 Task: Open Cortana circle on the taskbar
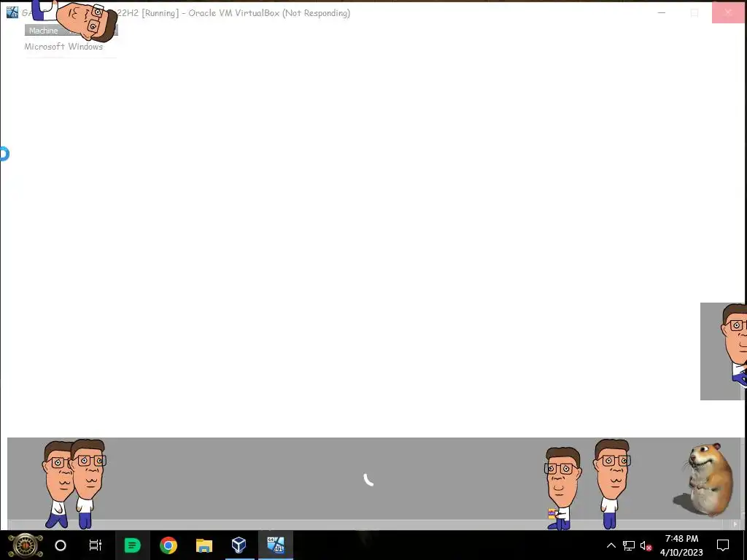(x=61, y=545)
